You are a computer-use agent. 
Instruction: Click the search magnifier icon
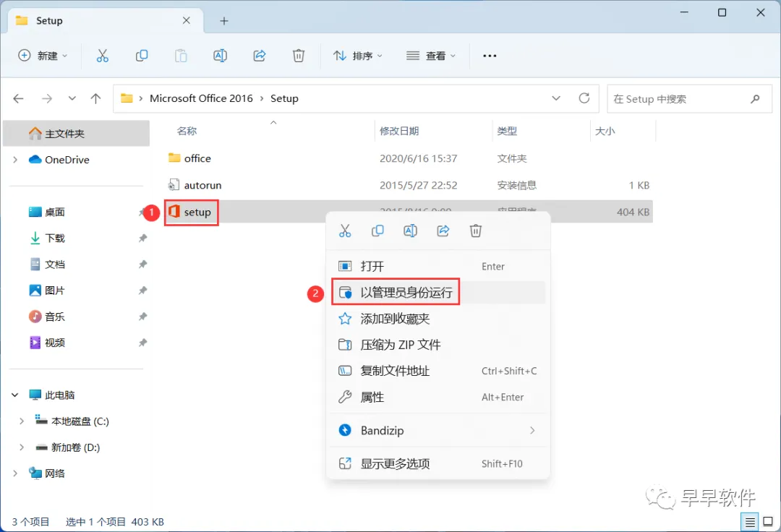click(755, 98)
